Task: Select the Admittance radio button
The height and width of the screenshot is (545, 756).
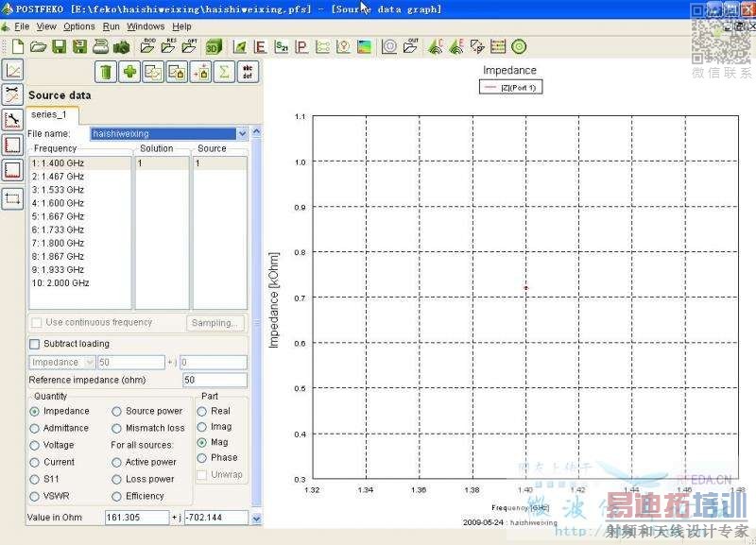Action: click(34, 429)
